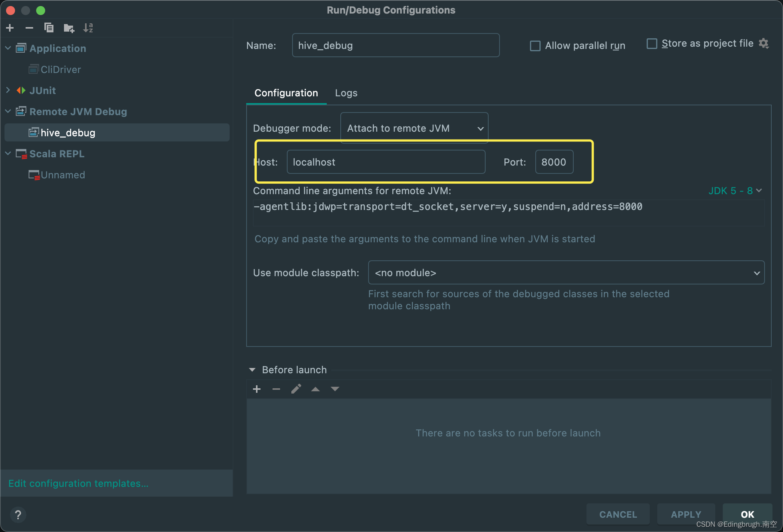Select the hive_debug configuration name input field
The height and width of the screenshot is (532, 783).
tap(395, 44)
